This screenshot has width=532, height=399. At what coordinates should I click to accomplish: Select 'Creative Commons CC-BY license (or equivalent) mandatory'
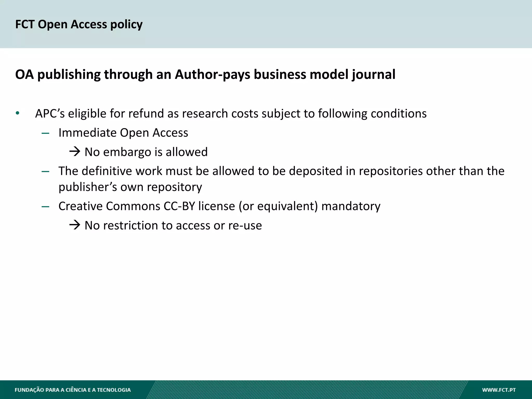point(219,207)
